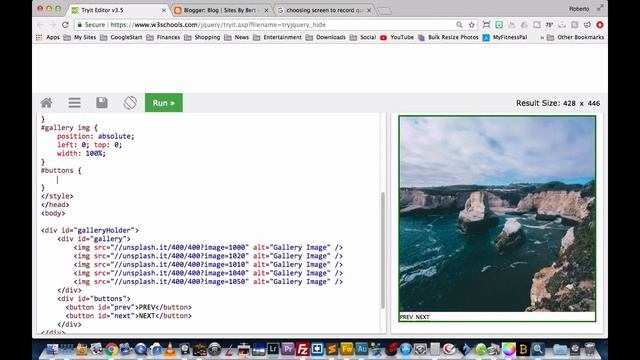Open FileZilla from the dock
The width and height of the screenshot is (640, 360).
point(302,349)
